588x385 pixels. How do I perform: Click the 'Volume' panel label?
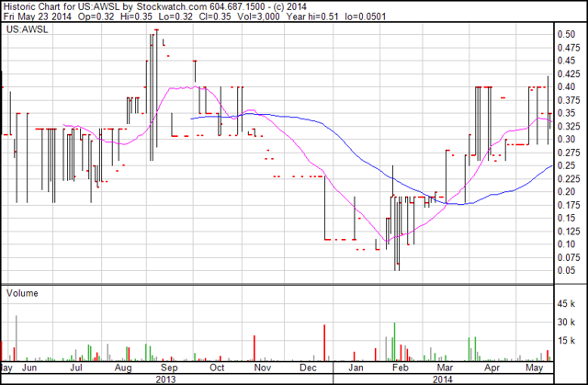[x=22, y=293]
